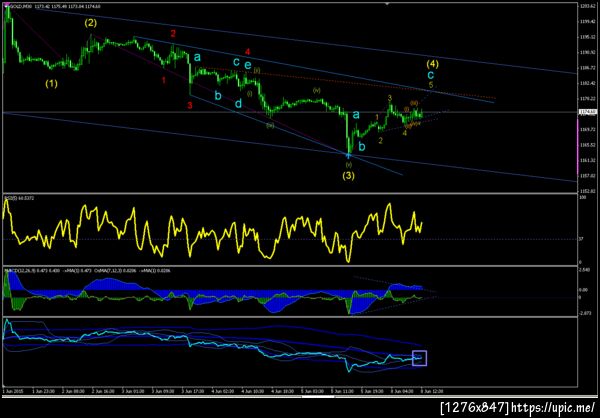
Task: Click the '2 Jun 16:00' time axis label
Action: click(101, 391)
